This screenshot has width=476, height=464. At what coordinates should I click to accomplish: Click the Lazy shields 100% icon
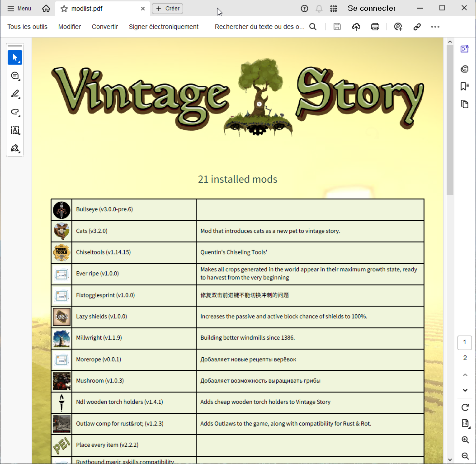click(61, 317)
